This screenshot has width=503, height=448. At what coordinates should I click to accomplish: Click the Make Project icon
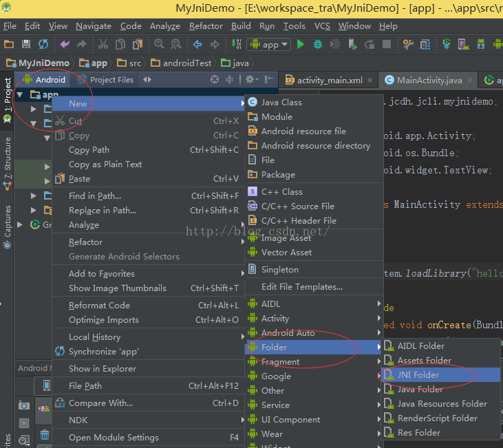click(237, 44)
